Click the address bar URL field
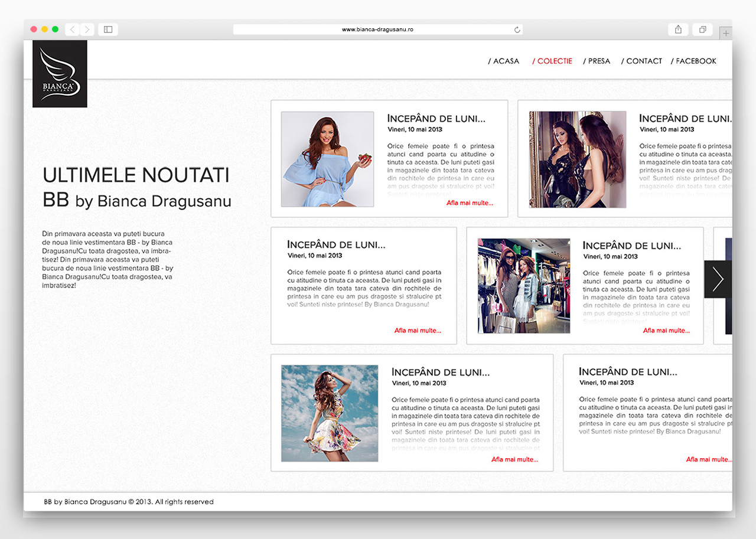Image resolution: width=756 pixels, height=539 pixels. click(x=378, y=30)
